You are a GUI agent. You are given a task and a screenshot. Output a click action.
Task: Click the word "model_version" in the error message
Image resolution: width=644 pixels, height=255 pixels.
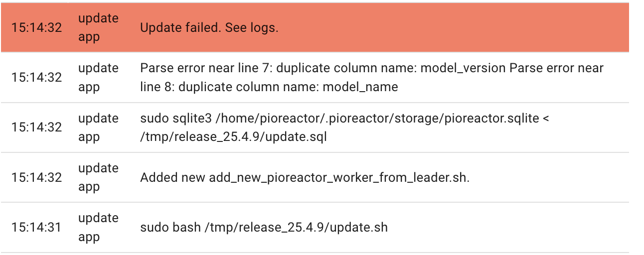click(x=463, y=68)
